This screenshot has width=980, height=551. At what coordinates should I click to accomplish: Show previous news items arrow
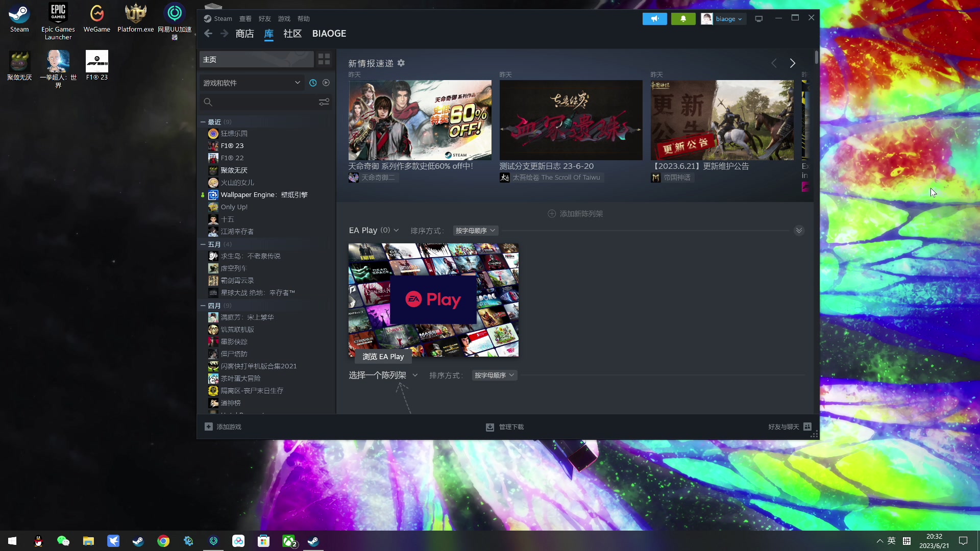click(774, 63)
